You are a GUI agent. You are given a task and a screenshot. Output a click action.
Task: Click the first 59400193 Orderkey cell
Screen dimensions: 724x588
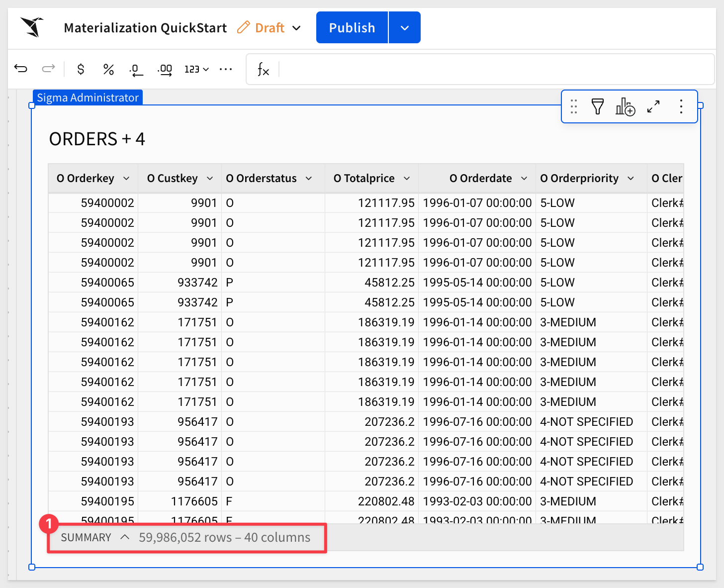tap(93, 422)
